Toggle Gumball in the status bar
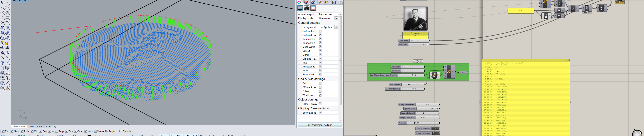 point(192,135)
